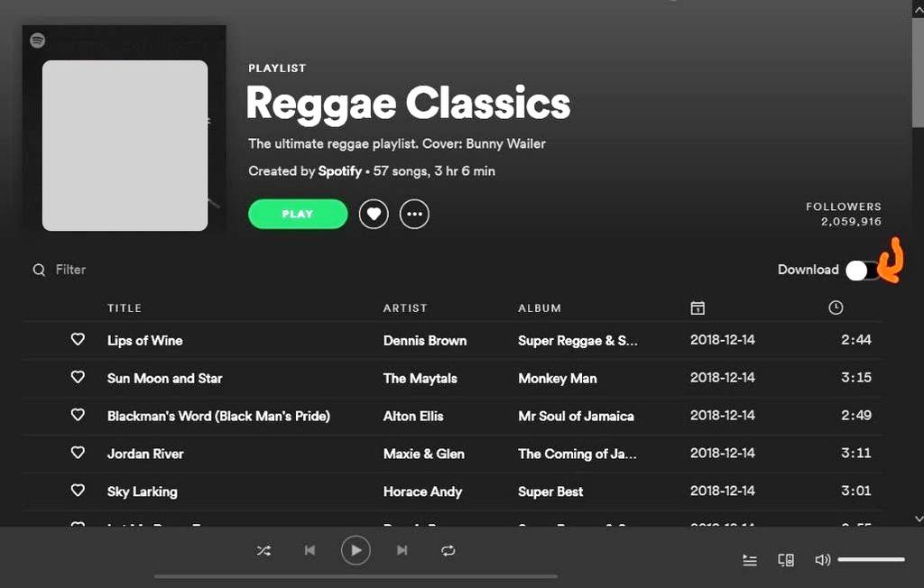Sort tracks by ARTIST column

pyautogui.click(x=405, y=308)
